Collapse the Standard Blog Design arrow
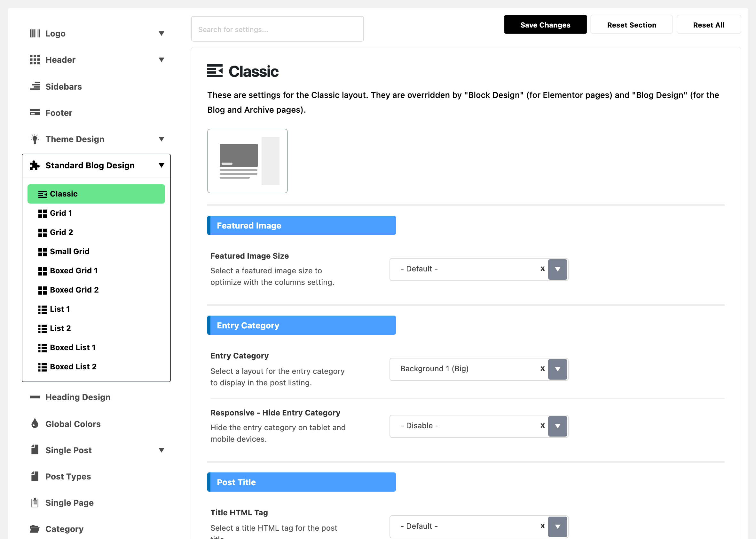Screen dimensions: 756x539 coord(161,165)
